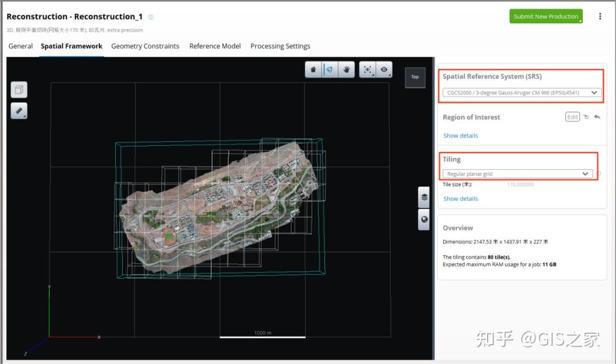Open the three-dot more options menu
Screen dimensions: 616x364
point(600,17)
